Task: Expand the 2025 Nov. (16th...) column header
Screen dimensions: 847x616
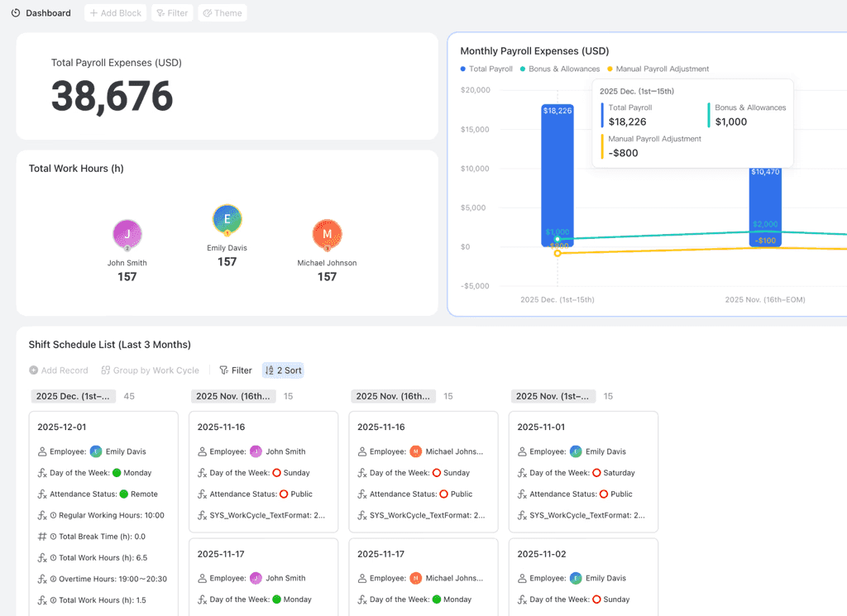Action: point(232,396)
